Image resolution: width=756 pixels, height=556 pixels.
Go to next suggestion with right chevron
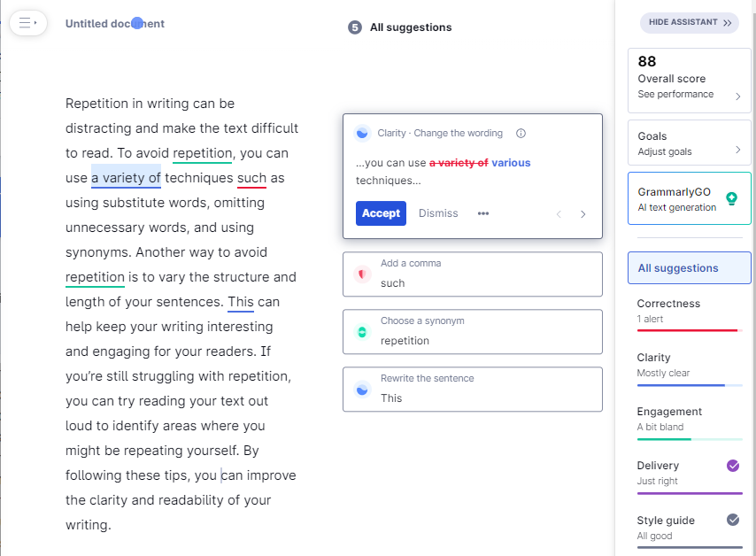582,214
